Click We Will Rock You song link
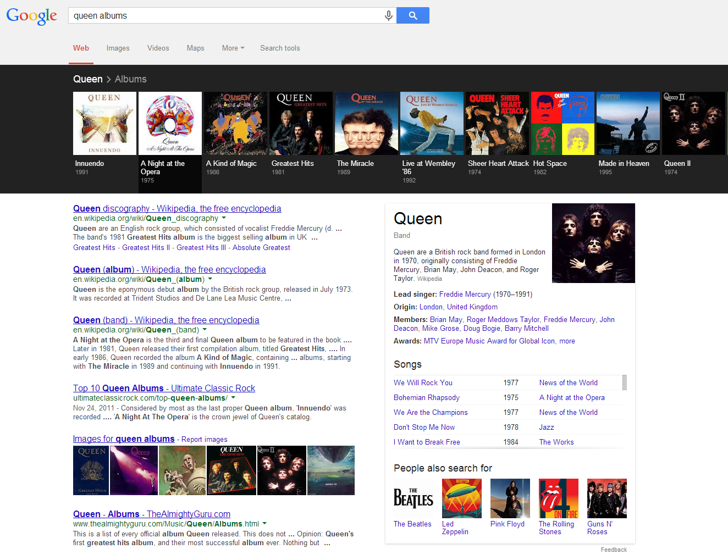This screenshot has width=728, height=560. 423,383
